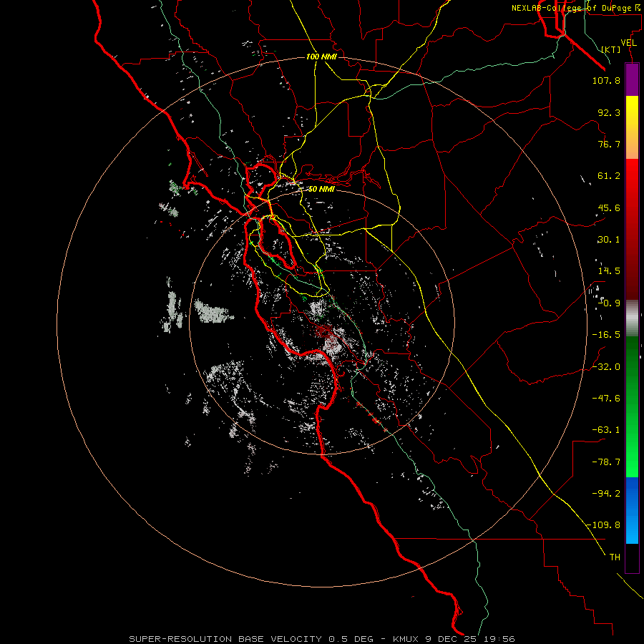Screen dimensions: 644x644
Task: Select the 14.5 velocity legend value
Action: point(609,271)
